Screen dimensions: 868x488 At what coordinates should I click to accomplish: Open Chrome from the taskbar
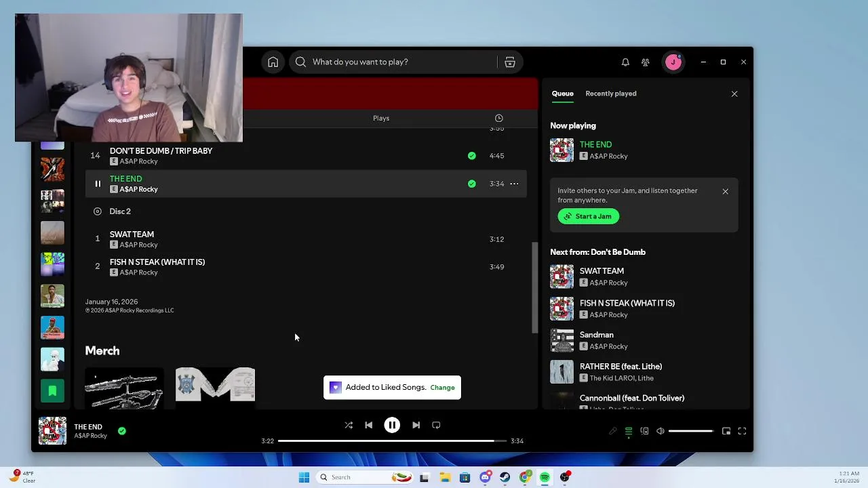click(x=524, y=477)
